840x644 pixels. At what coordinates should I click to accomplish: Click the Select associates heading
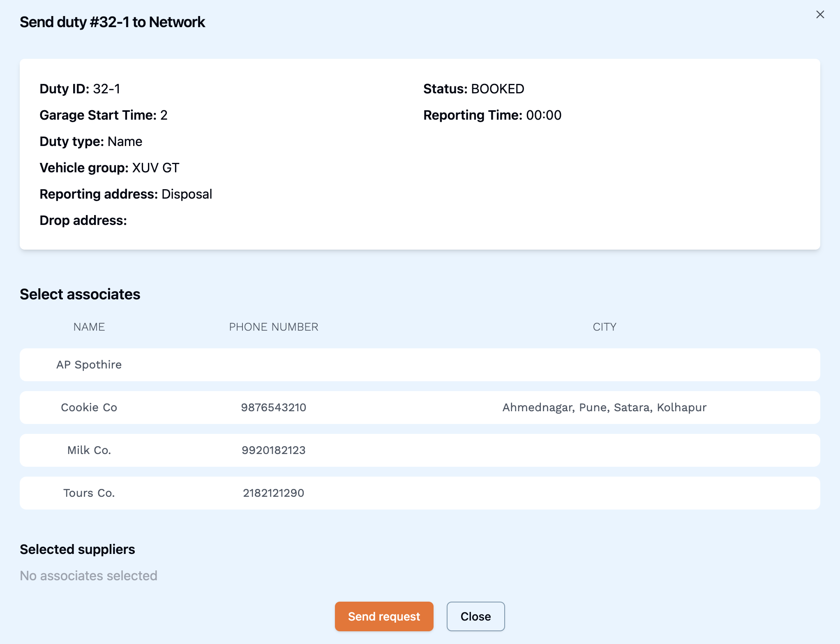80,294
